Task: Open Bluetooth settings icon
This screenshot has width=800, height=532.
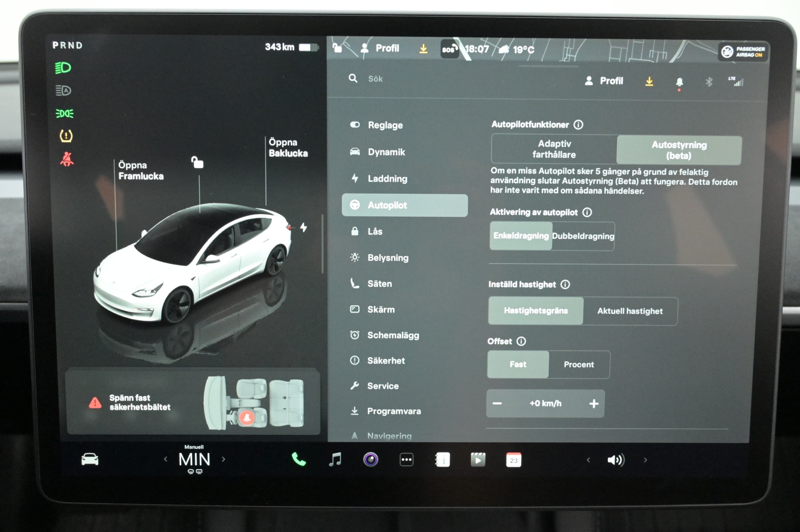Action: click(709, 82)
